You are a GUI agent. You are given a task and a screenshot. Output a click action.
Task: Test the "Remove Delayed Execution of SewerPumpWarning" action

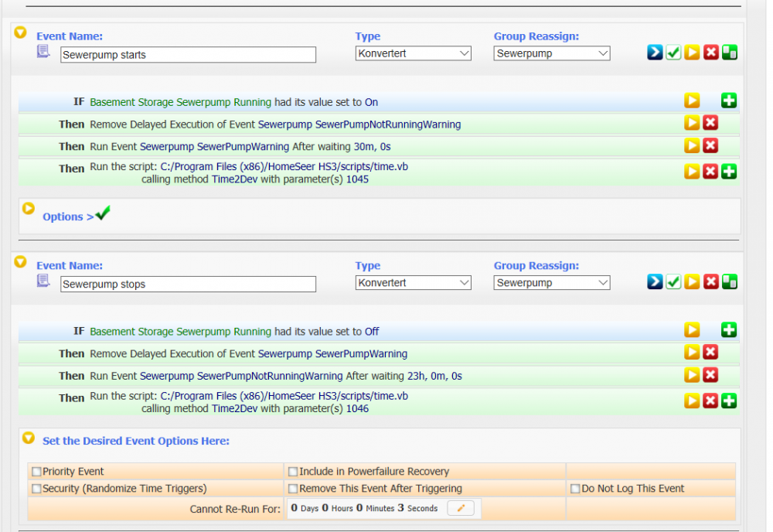click(692, 353)
